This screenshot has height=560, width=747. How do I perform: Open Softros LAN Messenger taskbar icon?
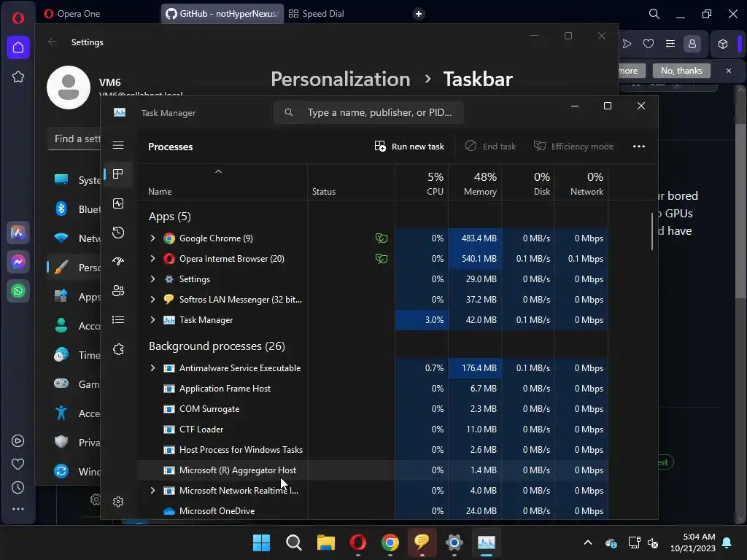click(422, 542)
